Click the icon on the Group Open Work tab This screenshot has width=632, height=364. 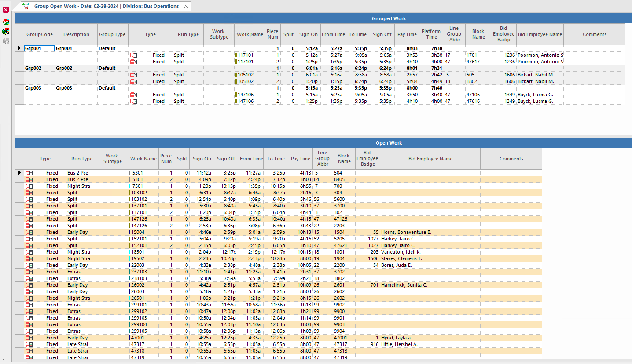(x=25, y=6)
